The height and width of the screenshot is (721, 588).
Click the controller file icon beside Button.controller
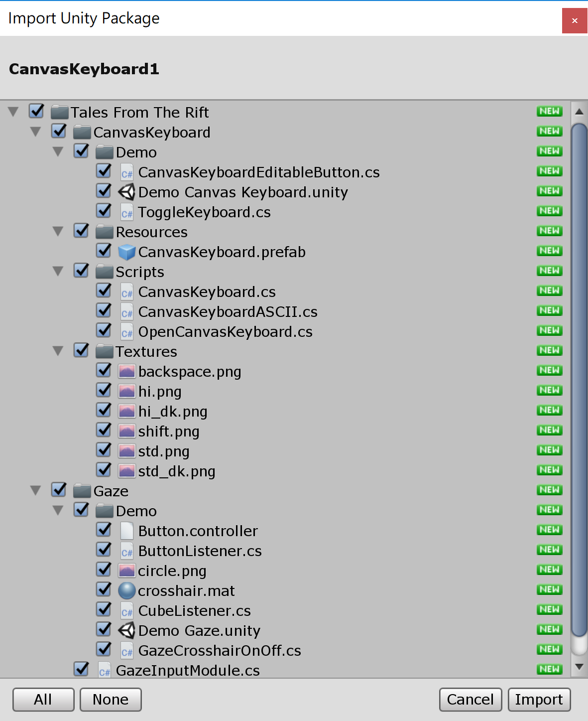pyautogui.click(x=125, y=530)
